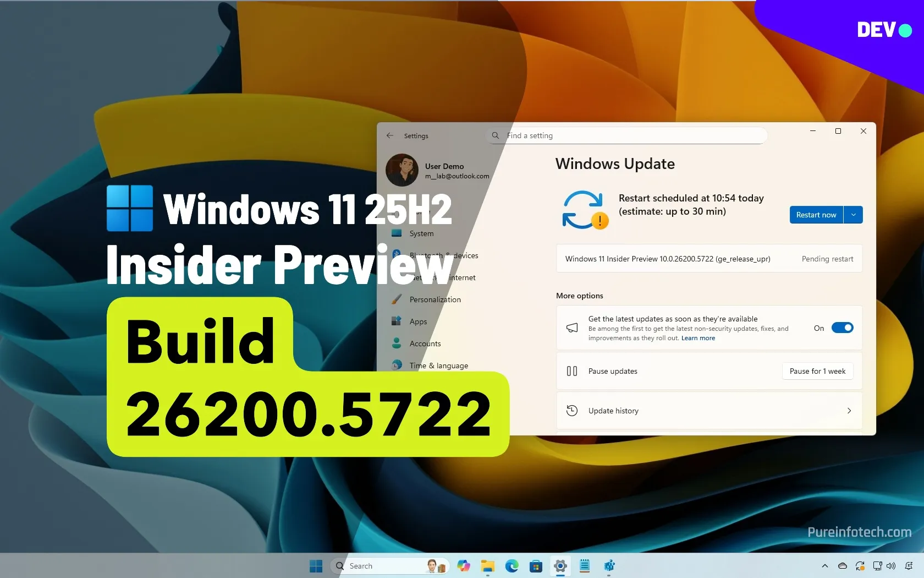Click the Windows Update tray icon
The height and width of the screenshot is (578, 924).
tap(860, 566)
